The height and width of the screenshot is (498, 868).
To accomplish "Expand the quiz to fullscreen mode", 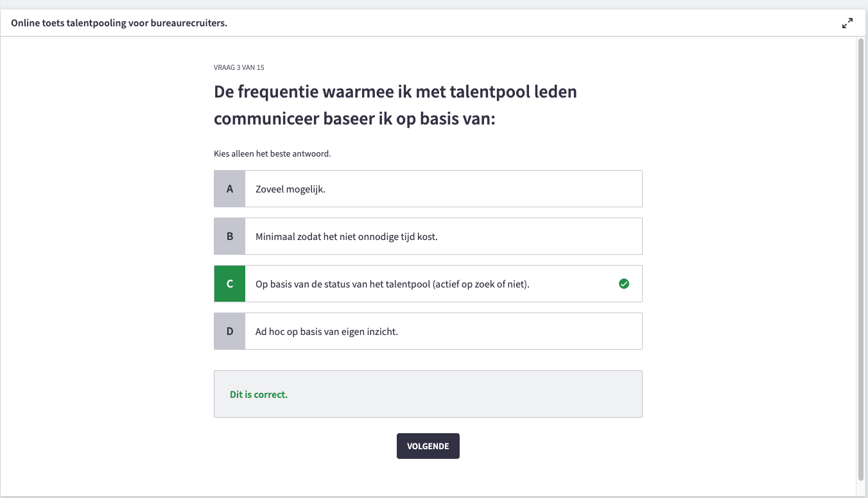I will [847, 23].
